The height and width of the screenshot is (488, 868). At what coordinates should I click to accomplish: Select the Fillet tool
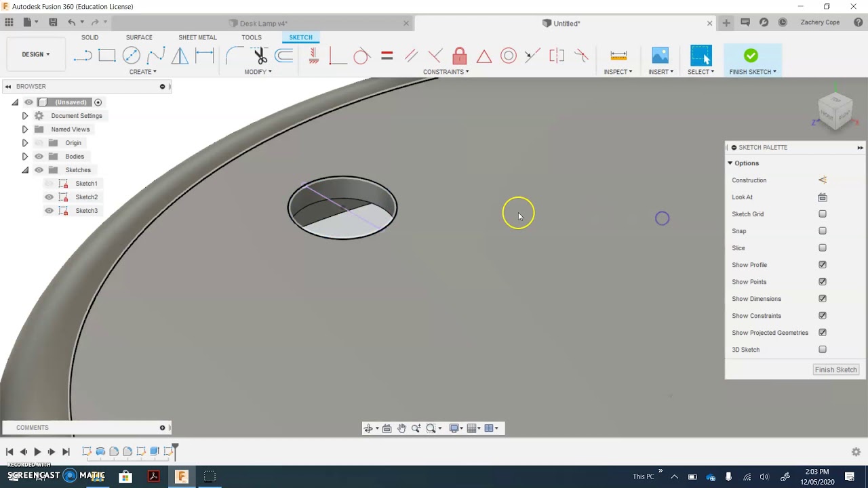235,56
